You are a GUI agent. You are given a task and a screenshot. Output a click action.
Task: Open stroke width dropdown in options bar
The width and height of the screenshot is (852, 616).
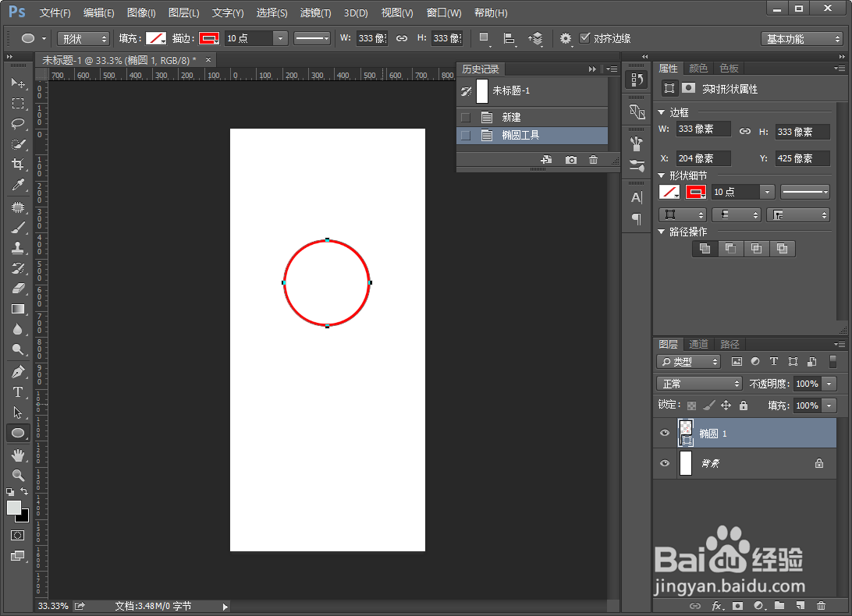click(x=280, y=38)
